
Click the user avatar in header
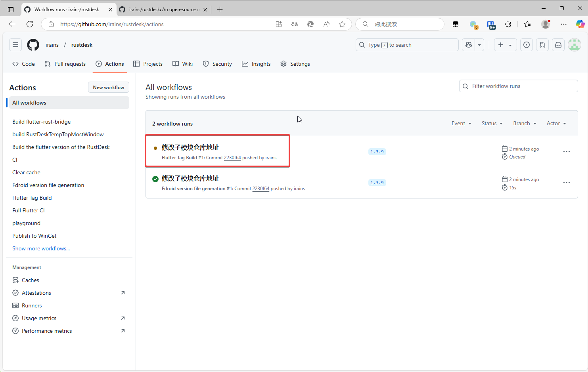574,45
